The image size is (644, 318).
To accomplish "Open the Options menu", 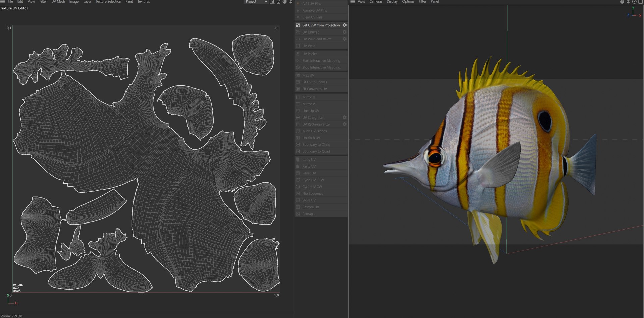I will pos(408,2).
